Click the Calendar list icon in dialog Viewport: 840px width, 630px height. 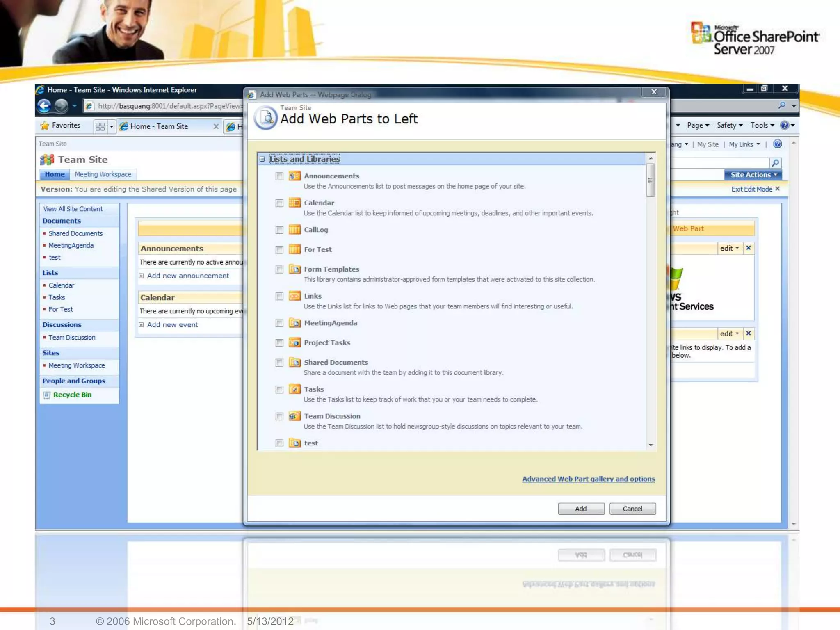click(294, 203)
